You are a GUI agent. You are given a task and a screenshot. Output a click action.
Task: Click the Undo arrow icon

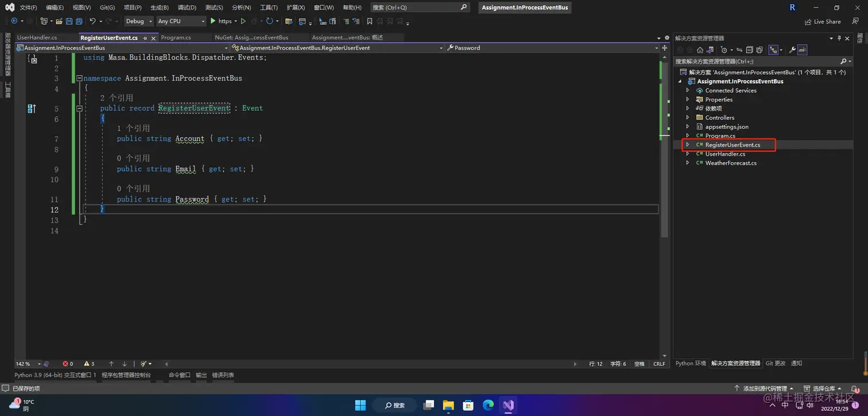92,21
